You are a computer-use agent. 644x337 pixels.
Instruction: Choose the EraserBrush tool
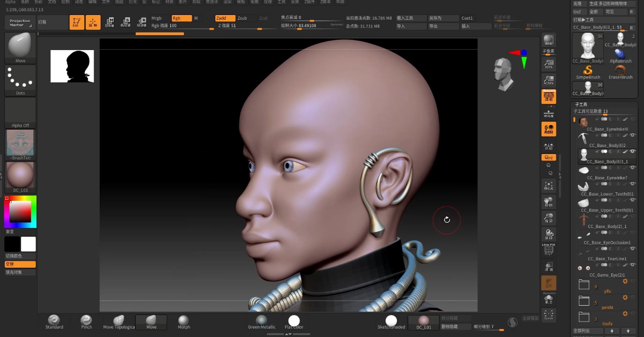pos(621,72)
